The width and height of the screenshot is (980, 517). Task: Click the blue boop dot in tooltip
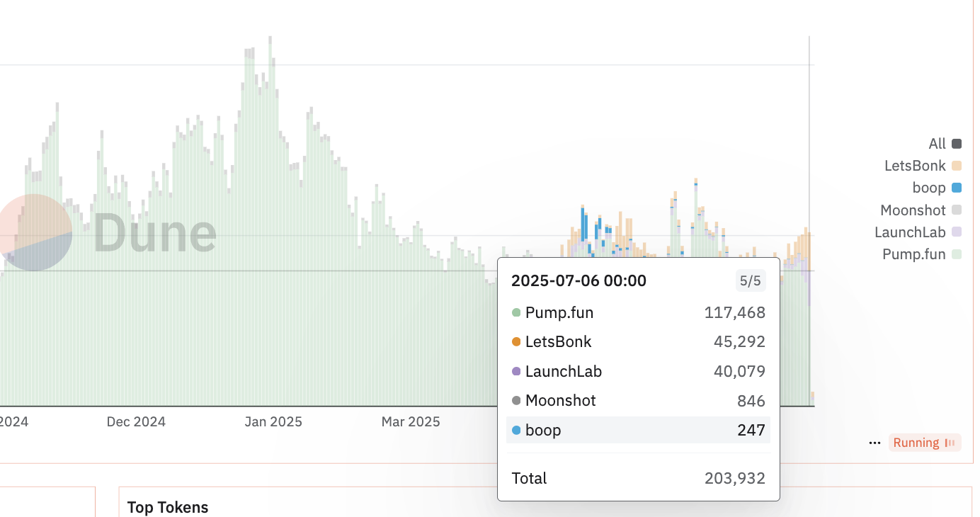(x=516, y=430)
